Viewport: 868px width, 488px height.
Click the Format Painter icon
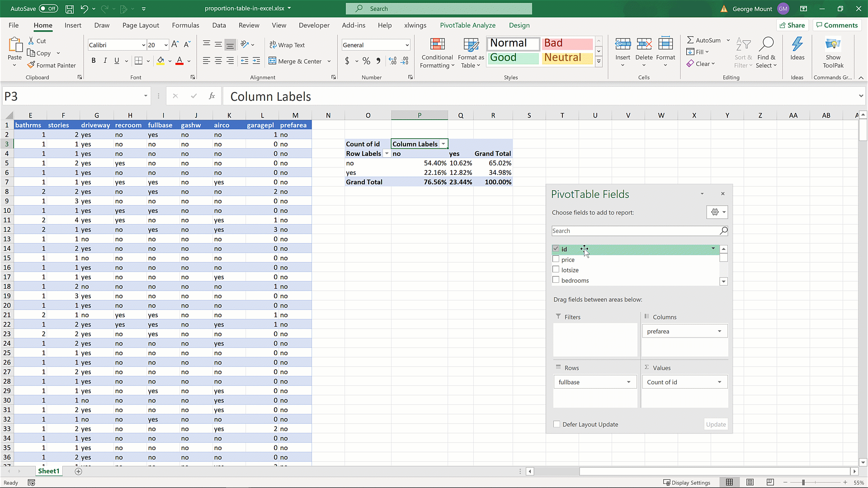(31, 65)
